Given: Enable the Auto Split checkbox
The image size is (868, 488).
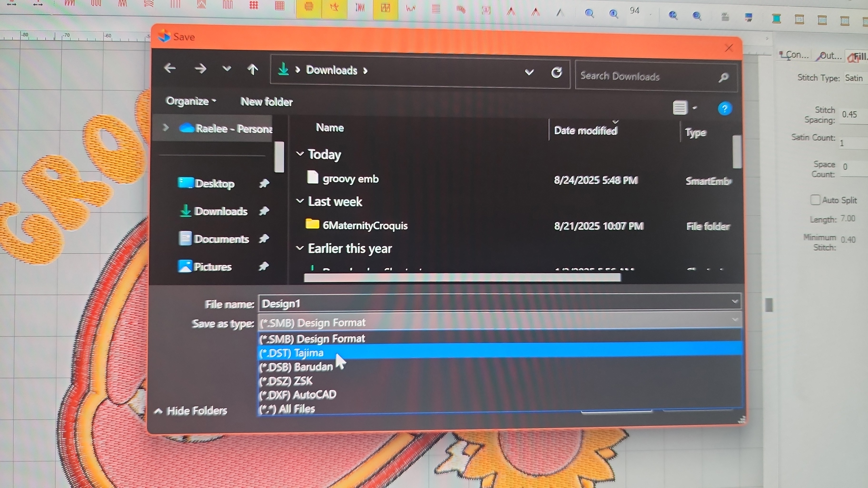Looking at the screenshot, I should (x=815, y=200).
